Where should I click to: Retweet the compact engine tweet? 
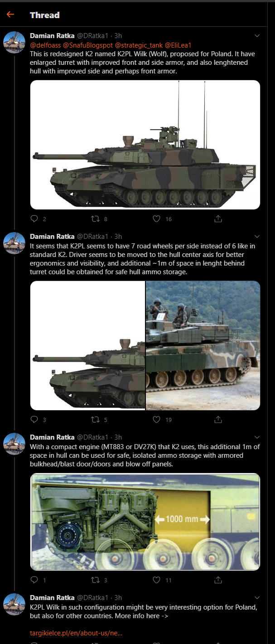click(x=95, y=579)
